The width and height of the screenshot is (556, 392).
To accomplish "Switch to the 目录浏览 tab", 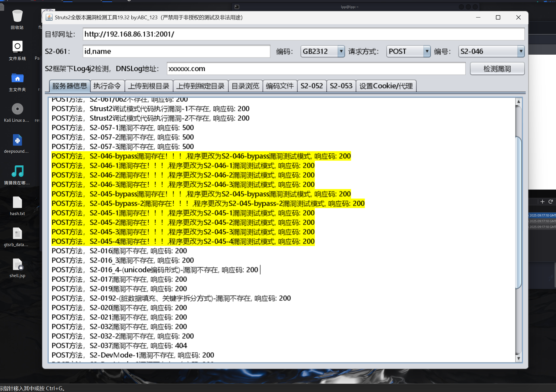I will 245,86.
